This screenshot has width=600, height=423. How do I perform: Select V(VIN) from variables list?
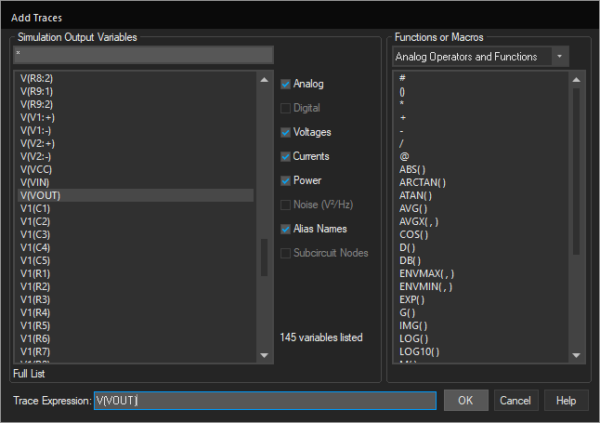click(x=35, y=183)
